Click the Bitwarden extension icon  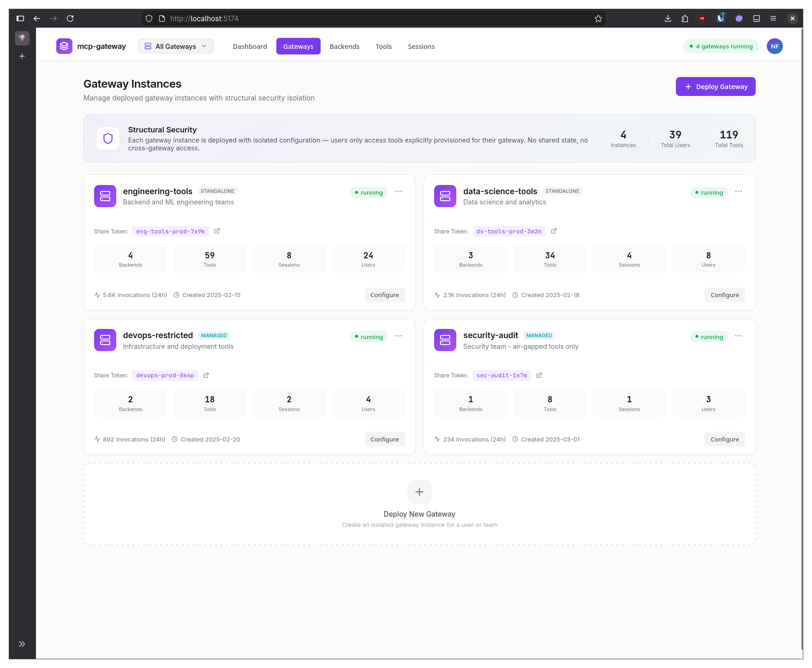pos(720,18)
